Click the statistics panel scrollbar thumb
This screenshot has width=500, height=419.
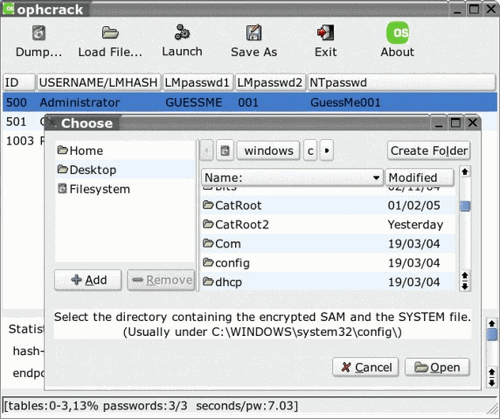tap(492, 334)
